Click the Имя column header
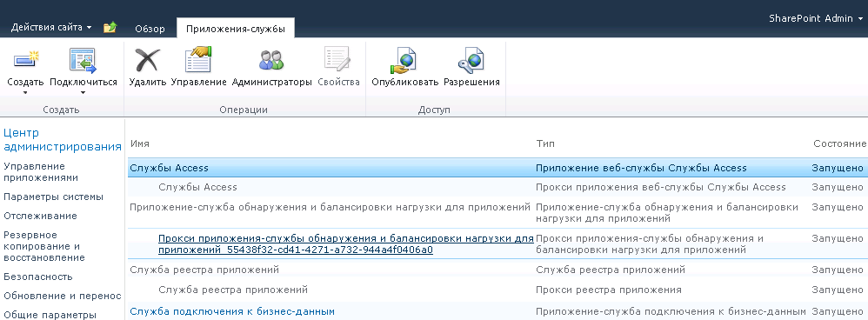Viewport: 868px width, 320px height. (139, 144)
